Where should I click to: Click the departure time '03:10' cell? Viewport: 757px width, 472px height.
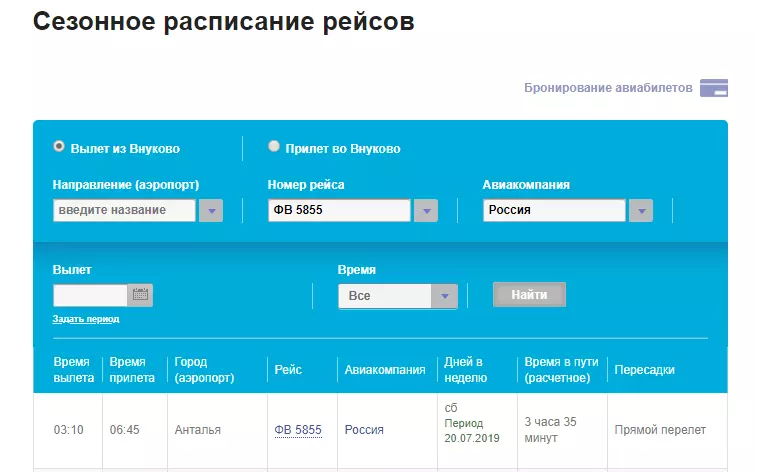click(x=69, y=430)
